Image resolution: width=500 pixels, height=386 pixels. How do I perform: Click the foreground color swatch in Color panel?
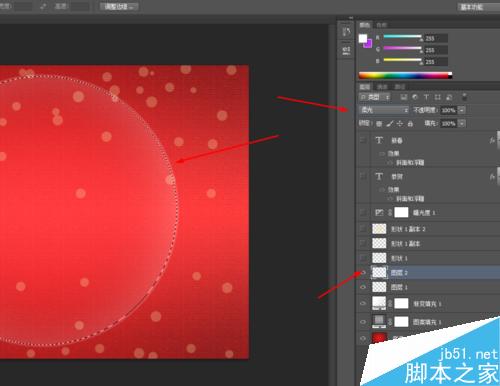(x=363, y=38)
